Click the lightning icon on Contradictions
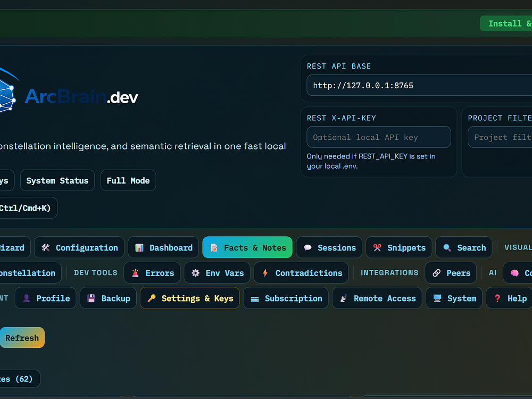 [x=265, y=273]
